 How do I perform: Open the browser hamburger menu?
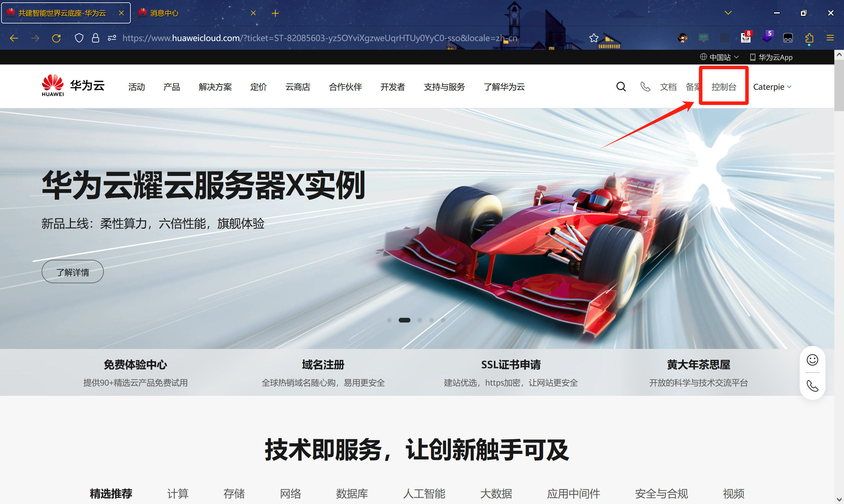830,38
